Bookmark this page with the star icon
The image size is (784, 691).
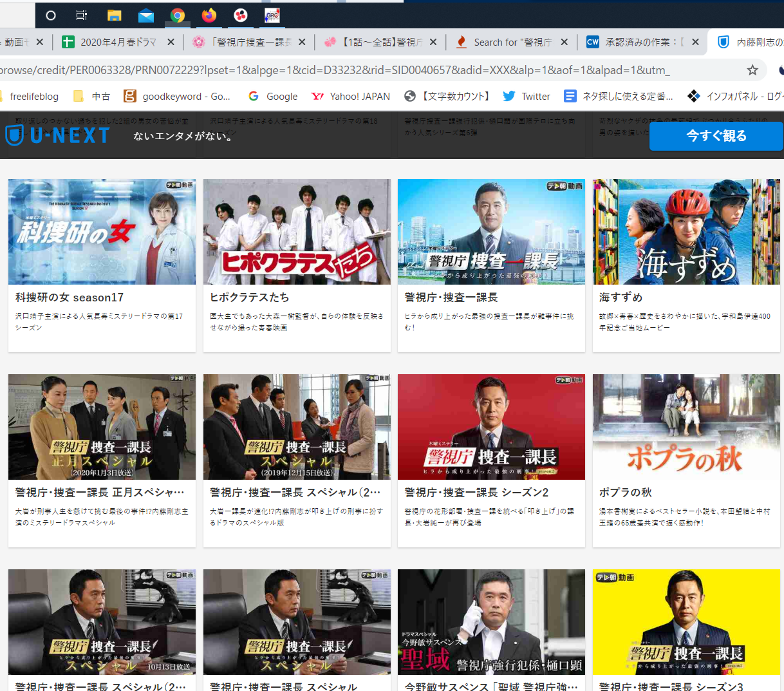pyautogui.click(x=752, y=70)
